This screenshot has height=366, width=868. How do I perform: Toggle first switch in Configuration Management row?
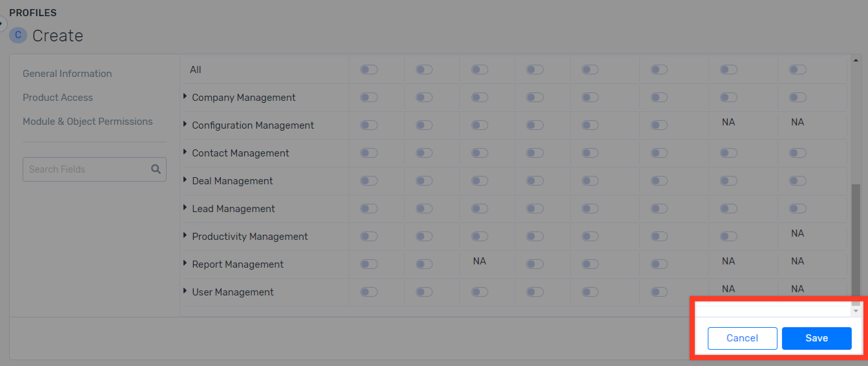[x=369, y=125]
